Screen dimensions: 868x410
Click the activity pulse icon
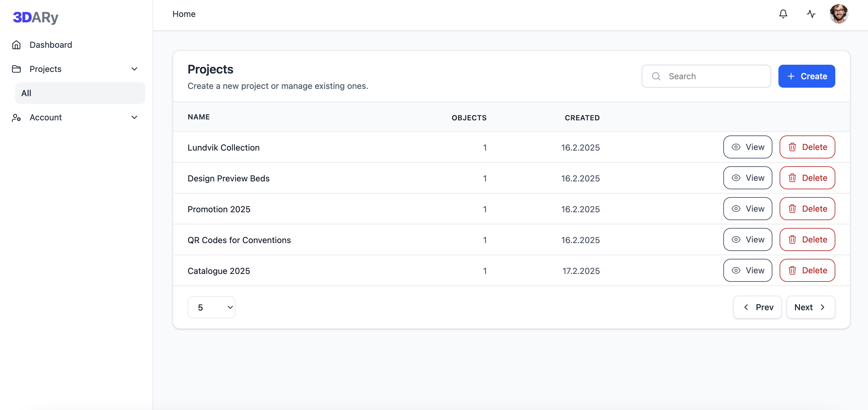pyautogui.click(x=811, y=14)
